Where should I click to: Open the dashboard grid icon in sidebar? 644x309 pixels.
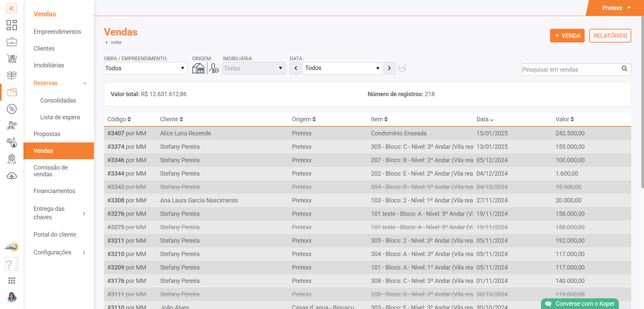pyautogui.click(x=12, y=25)
